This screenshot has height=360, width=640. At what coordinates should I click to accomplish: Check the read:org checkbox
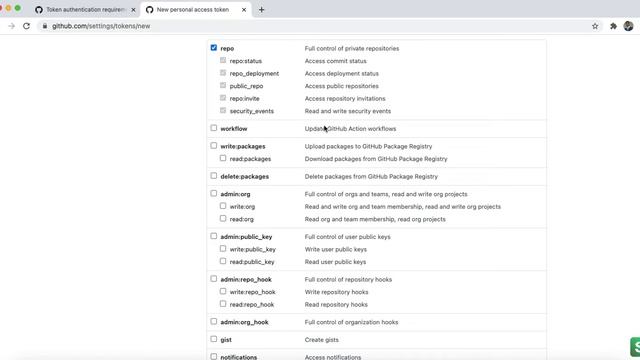coord(223,219)
